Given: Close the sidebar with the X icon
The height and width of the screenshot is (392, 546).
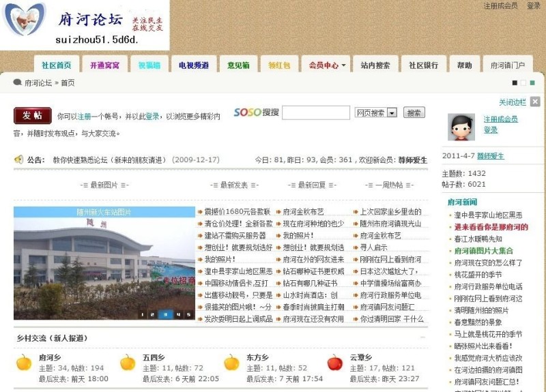Looking at the screenshot, I should (535, 102).
